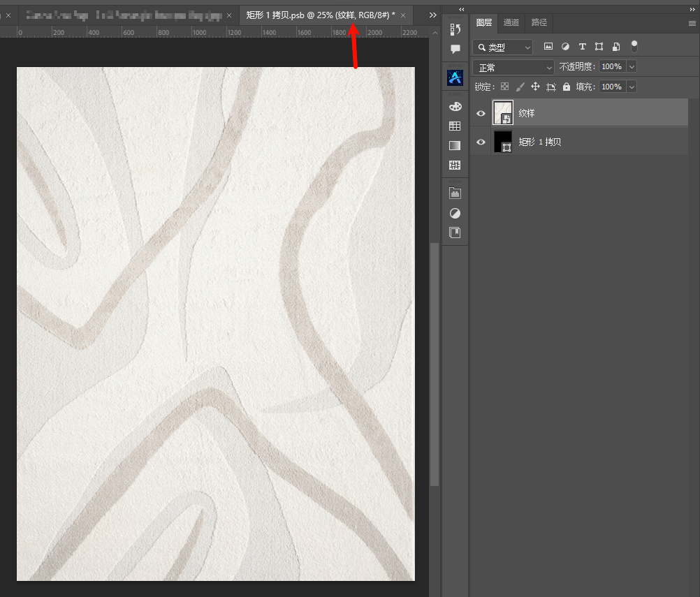Click the 矩形 1 拷贝 layer thumbnail
The width and height of the screenshot is (700, 597).
point(503,142)
